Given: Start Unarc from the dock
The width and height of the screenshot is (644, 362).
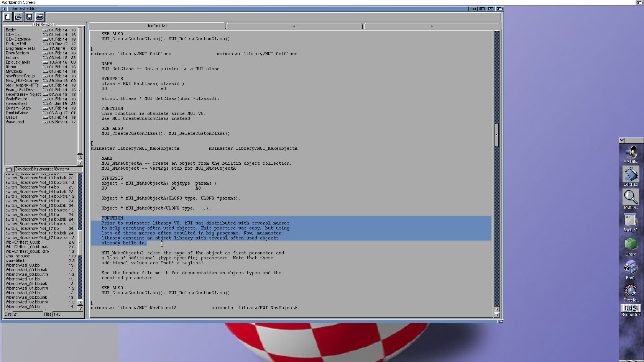Looking at the screenshot, I should coord(631,246).
